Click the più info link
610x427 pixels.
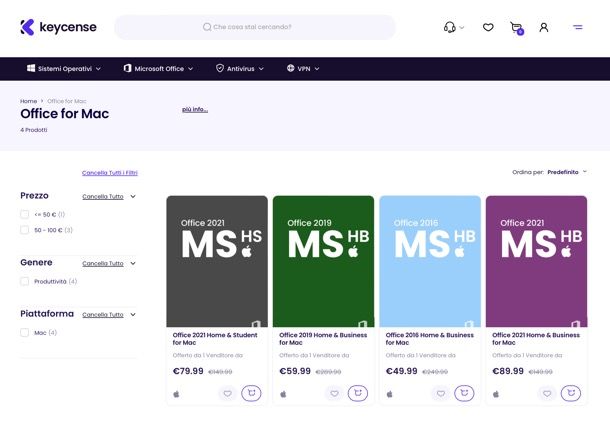click(195, 110)
